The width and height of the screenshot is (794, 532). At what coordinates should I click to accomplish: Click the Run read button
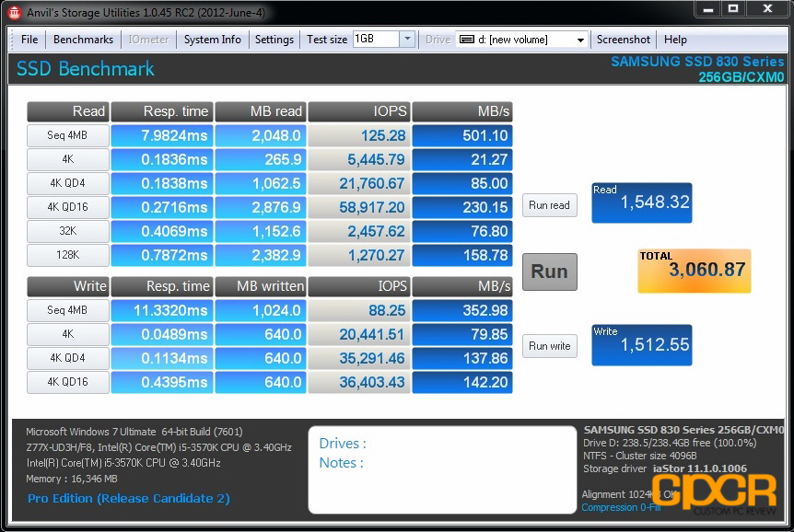pyautogui.click(x=549, y=205)
